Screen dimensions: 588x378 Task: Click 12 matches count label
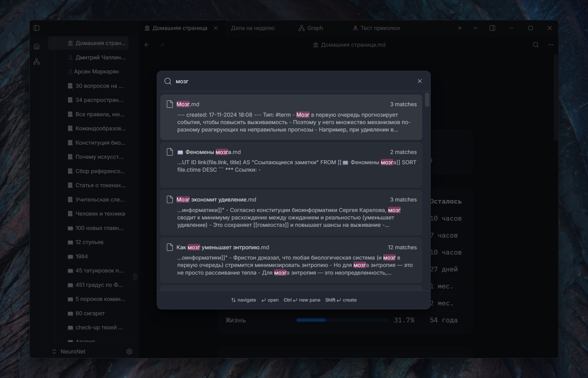(x=402, y=247)
